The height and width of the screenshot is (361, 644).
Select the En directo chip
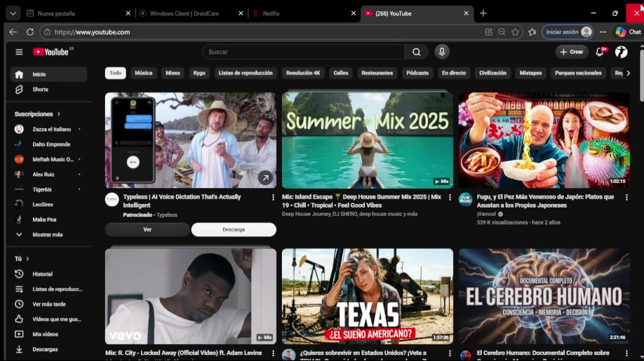[453, 73]
